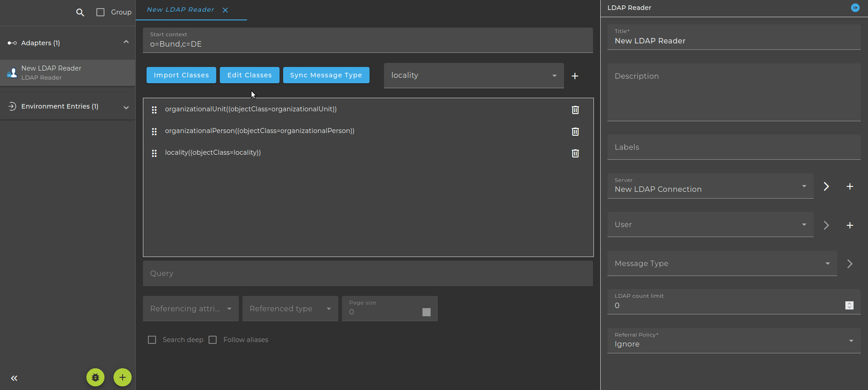Edit the Start context field
This screenshot has height=390, width=868.
click(x=368, y=40)
